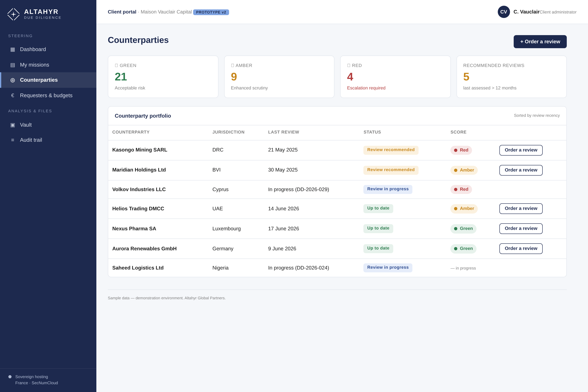Click the Vault icon in sidebar
This screenshot has height=392, width=588.
(12, 125)
